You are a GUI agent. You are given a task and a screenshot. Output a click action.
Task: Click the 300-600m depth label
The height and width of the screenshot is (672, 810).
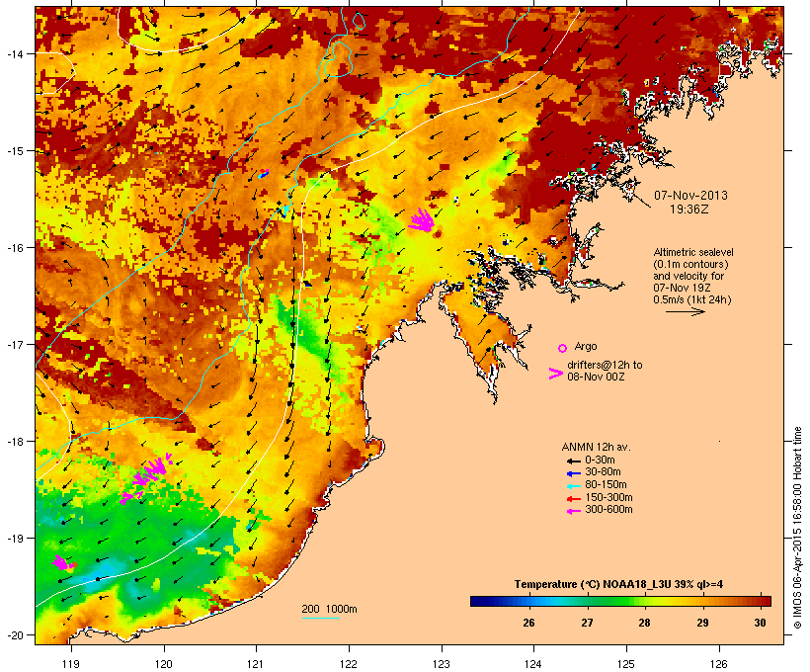coord(609,510)
